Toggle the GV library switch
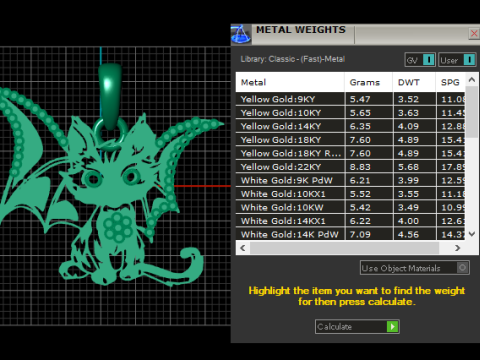This screenshot has width=480, height=360. coord(420,60)
